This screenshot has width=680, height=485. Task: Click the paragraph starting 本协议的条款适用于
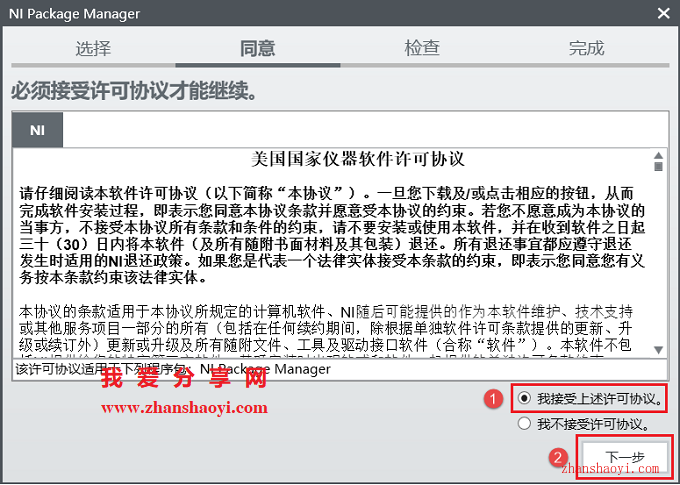coord(325,332)
